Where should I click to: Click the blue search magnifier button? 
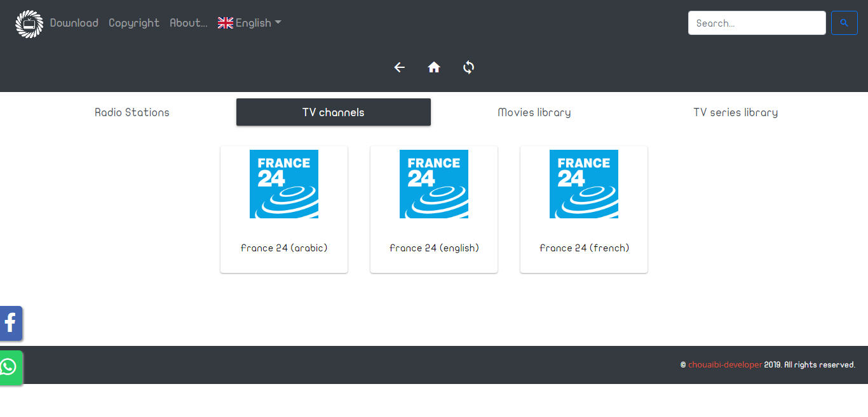tap(844, 23)
